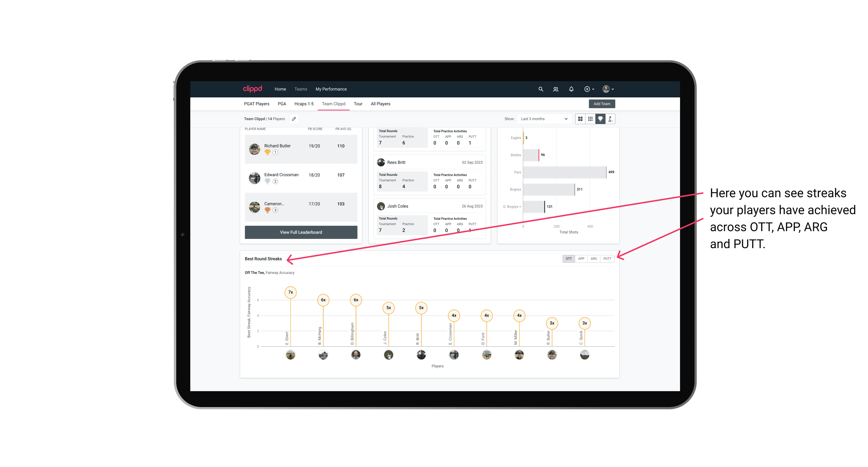Select the Team Clippd tab
Viewport: 868px width, 467px height.
point(332,104)
